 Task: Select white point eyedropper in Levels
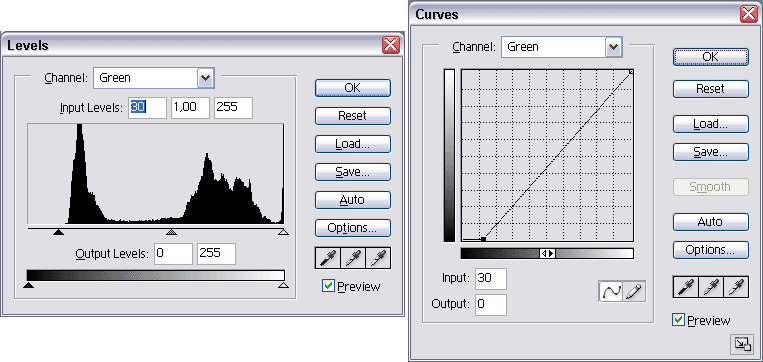pyautogui.click(x=378, y=258)
